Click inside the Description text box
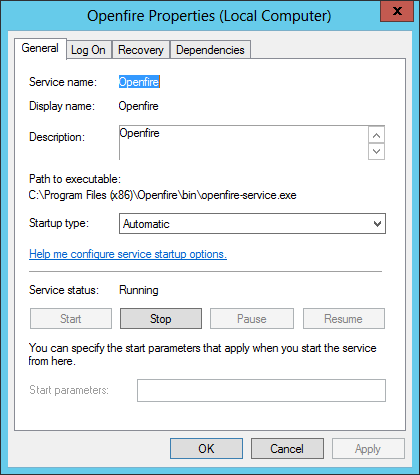 [243, 143]
